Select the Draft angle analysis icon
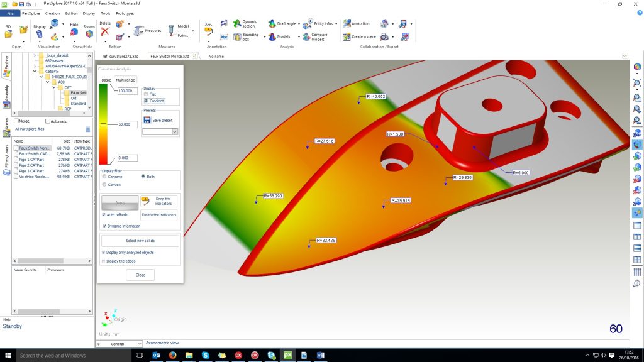The image size is (644, 362). 272,23
